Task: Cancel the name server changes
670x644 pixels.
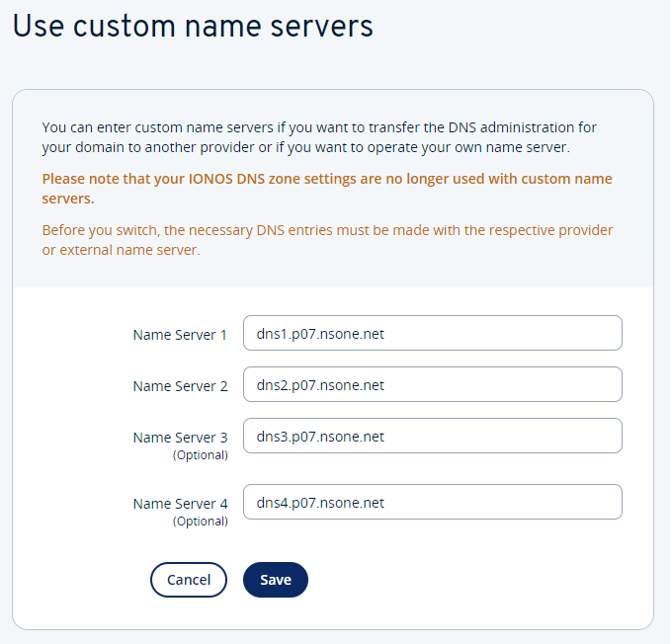Action: [x=189, y=580]
